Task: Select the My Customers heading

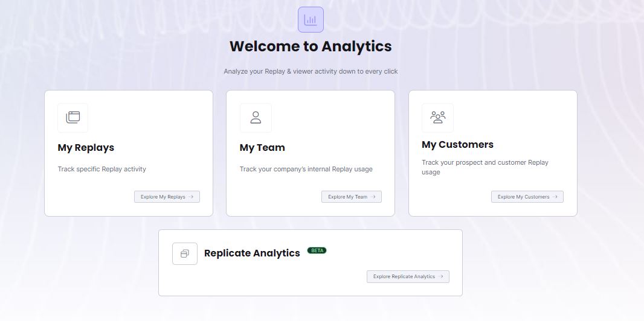Action: point(457,145)
